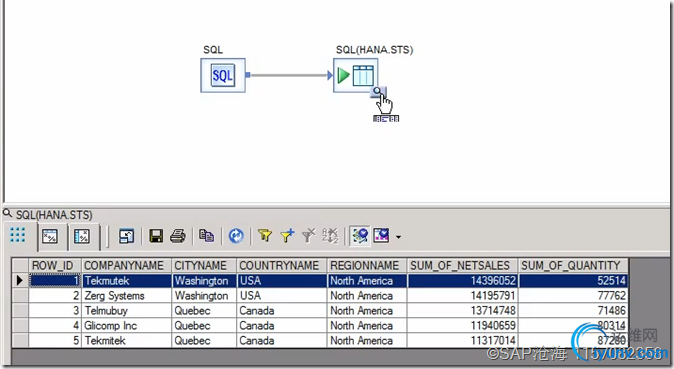Click Canada country cell in Glicomp Inc row

pos(282,326)
